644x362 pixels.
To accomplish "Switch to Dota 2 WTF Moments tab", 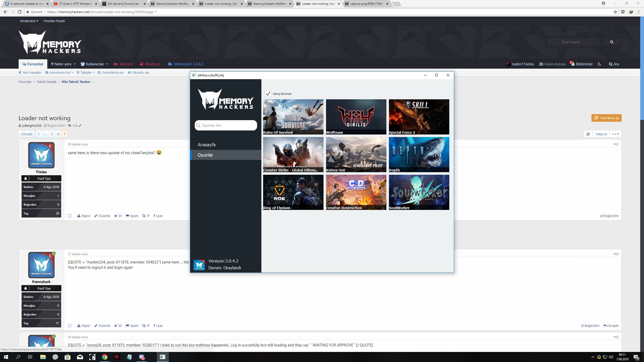I will (x=75, y=4).
